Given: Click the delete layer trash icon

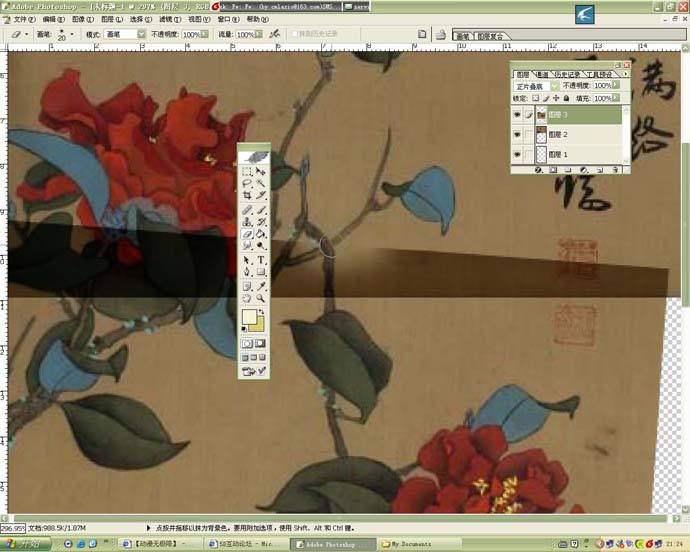Looking at the screenshot, I should 615,170.
